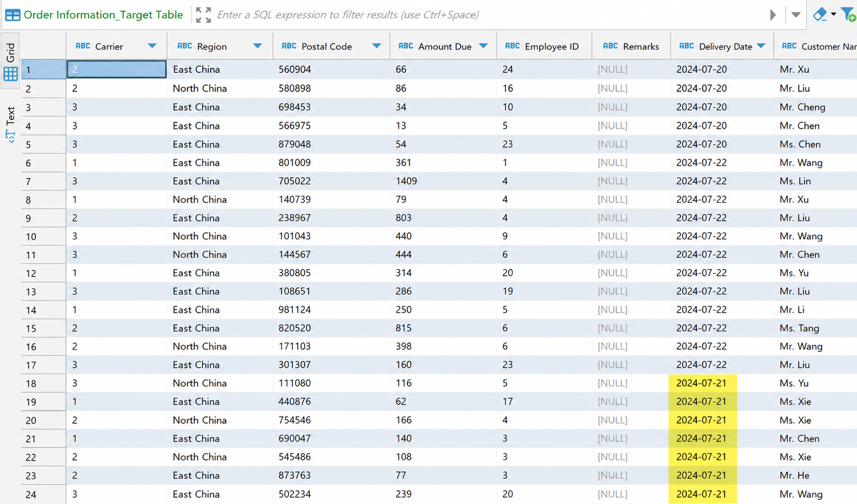This screenshot has height=504, width=857.
Task: Click customer name Mr. He cell
Action: pos(816,475)
